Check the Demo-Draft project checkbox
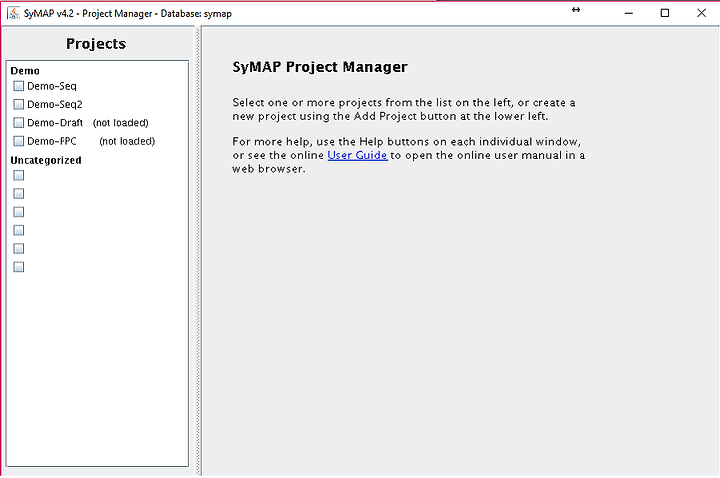The width and height of the screenshot is (720, 478). tap(18, 123)
